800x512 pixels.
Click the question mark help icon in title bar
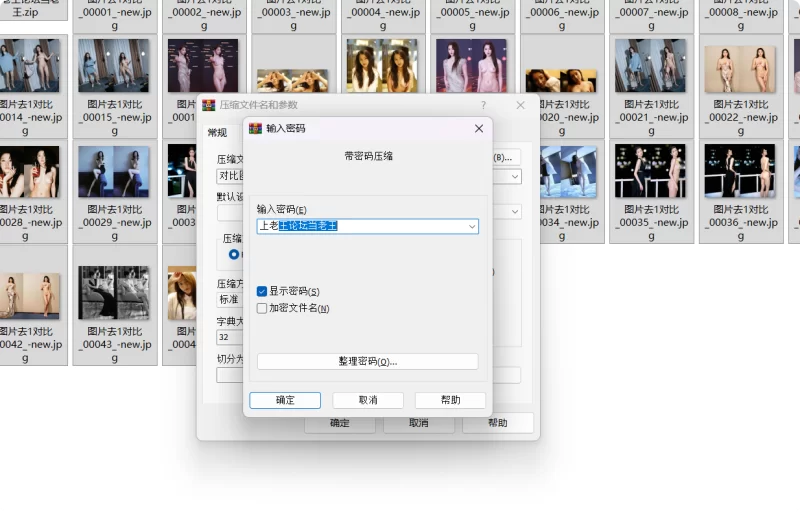coord(483,105)
